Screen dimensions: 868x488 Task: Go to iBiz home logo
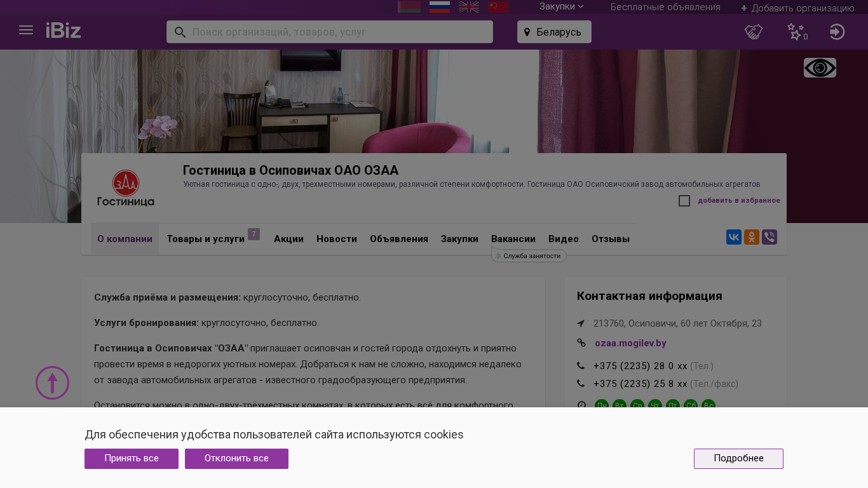pos(64,30)
